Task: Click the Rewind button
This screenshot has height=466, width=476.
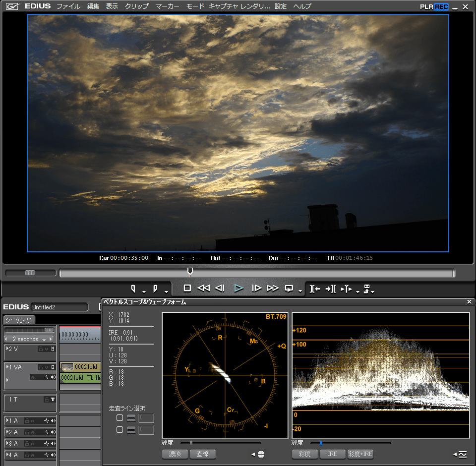Action: tap(203, 288)
